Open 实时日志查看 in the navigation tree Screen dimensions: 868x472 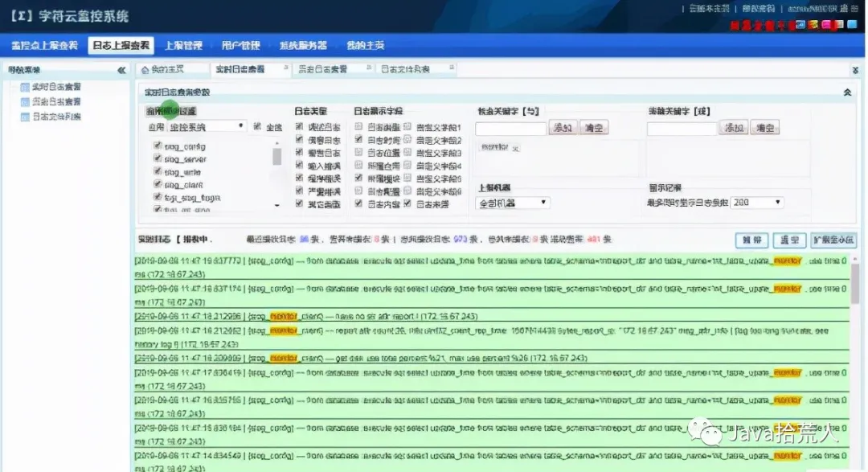point(56,87)
